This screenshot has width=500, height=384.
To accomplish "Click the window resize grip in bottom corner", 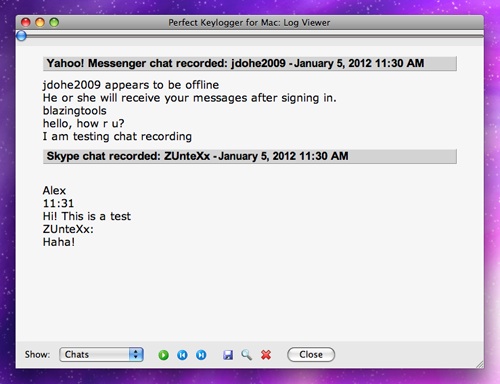I will [480, 364].
